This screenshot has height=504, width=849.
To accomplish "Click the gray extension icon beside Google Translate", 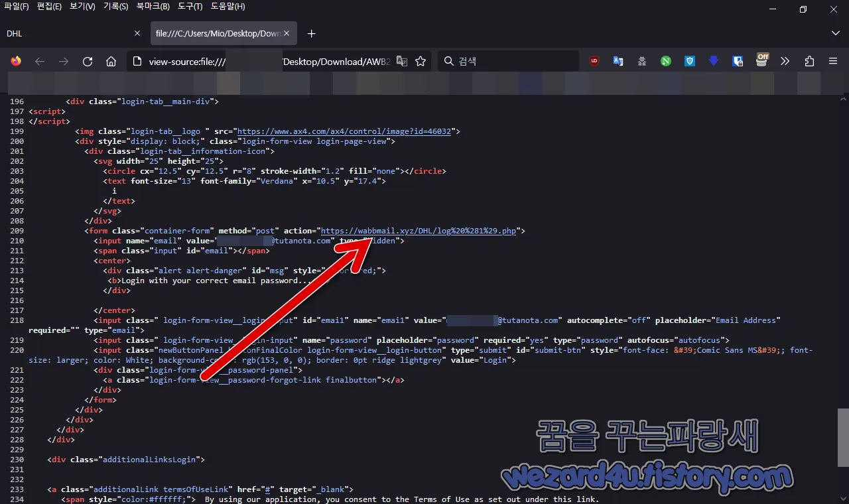I will point(642,61).
